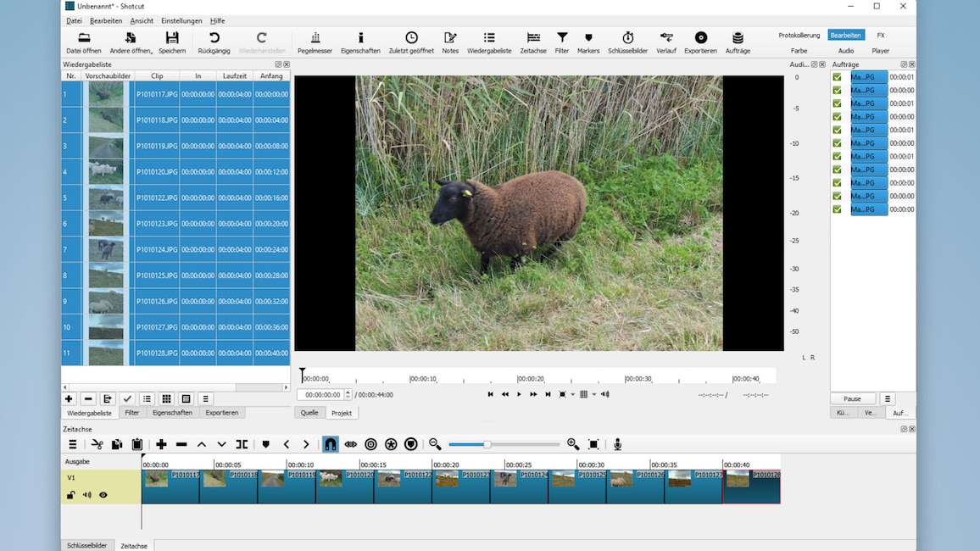This screenshot has height=551, width=980.
Task: Append clip with timeline plus icon
Action: (161, 444)
